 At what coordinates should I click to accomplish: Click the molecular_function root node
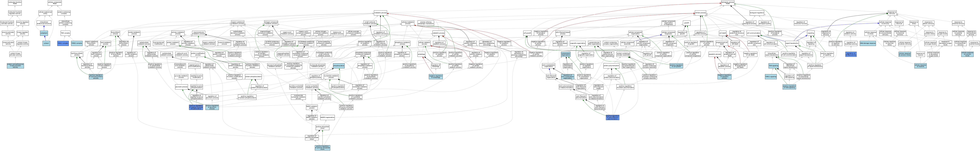pos(15,3)
